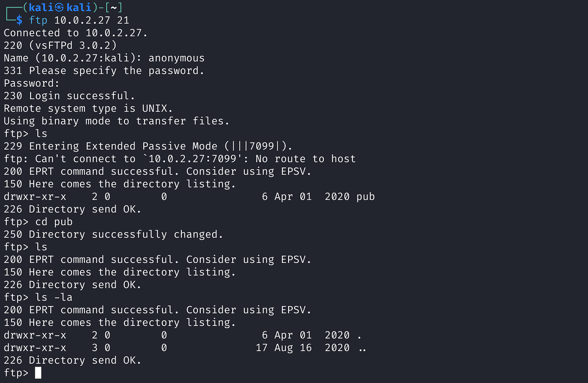Click the '250 Directory successfully changed.' line
The width and height of the screenshot is (588, 383).
point(113,234)
